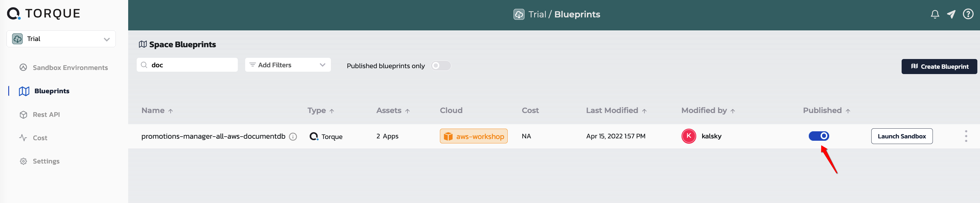This screenshot has height=203, width=980.
Task: Click the info icon beside promotions-manager-all-aws-documentdb
Action: pyautogui.click(x=293, y=136)
